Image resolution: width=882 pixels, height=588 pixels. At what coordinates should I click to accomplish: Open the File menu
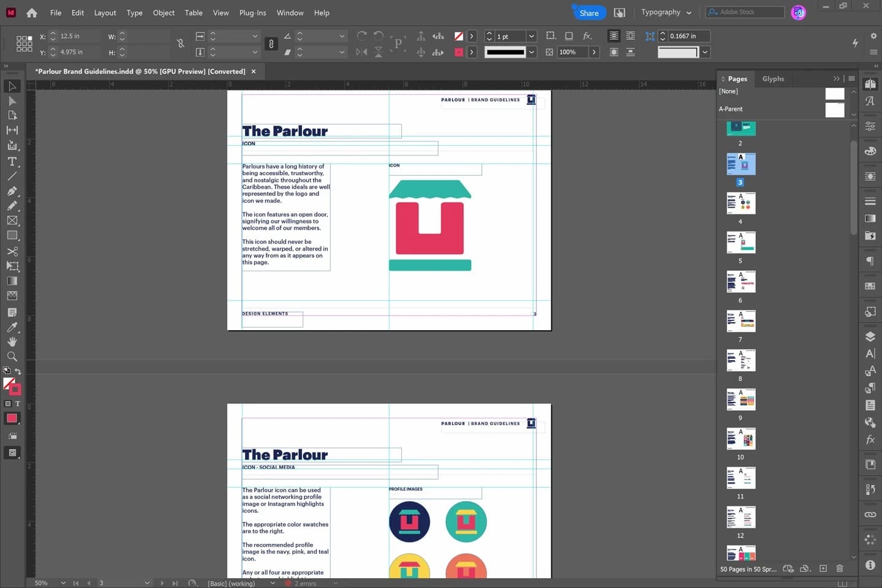[x=56, y=13]
